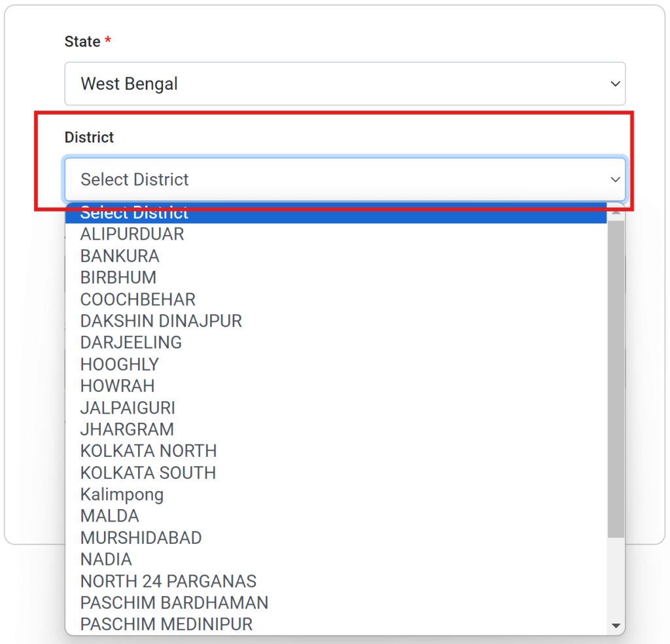The width and height of the screenshot is (670, 644).
Task: Pick DARJEELING from the dropdown list
Action: coord(131,342)
